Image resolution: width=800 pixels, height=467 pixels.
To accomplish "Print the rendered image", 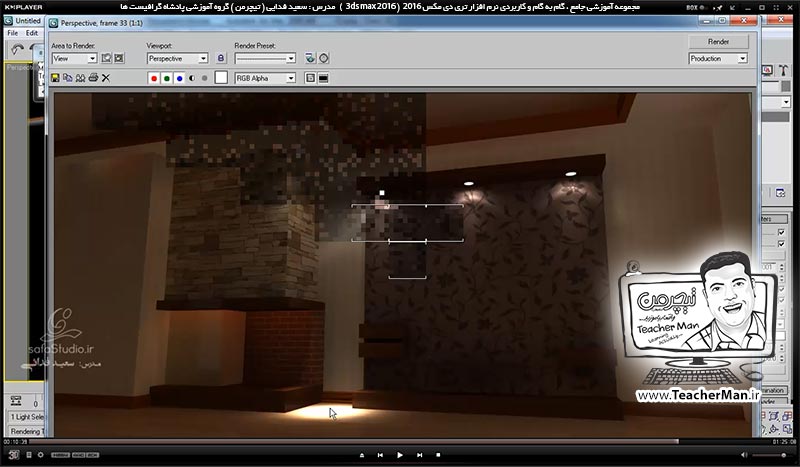I will pos(93,78).
